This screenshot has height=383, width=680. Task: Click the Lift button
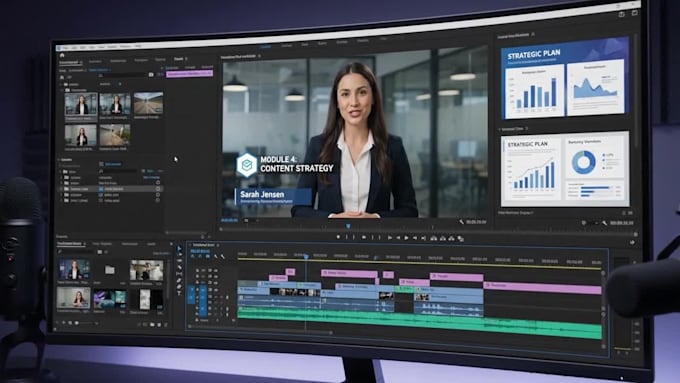[433, 238]
